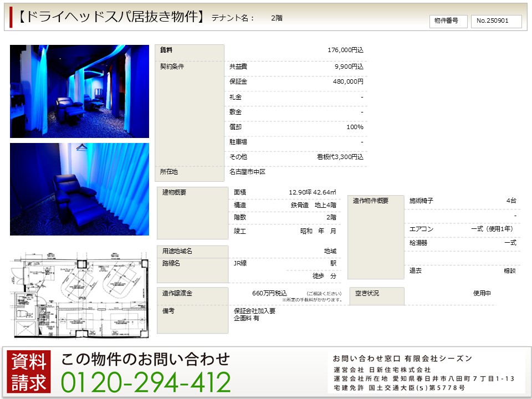532x399 pixels.
Task: Click the vacancy status 使用中
Action: [x=482, y=294]
